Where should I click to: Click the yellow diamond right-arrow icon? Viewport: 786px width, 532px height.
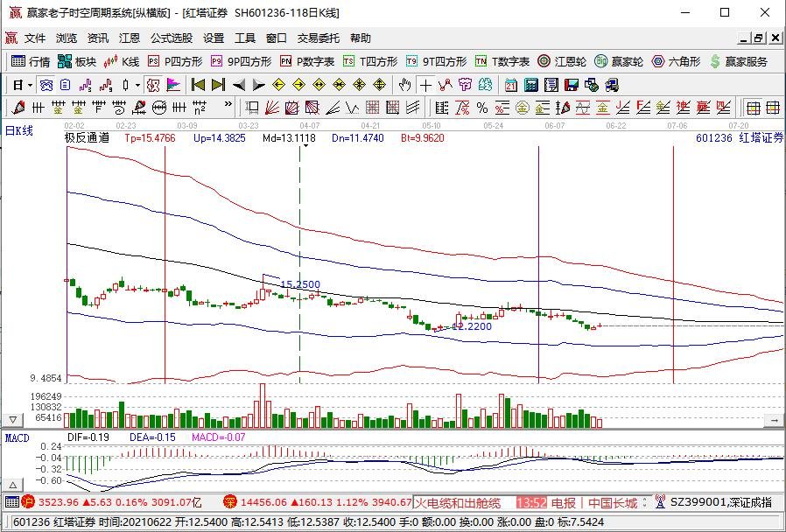(x=298, y=85)
